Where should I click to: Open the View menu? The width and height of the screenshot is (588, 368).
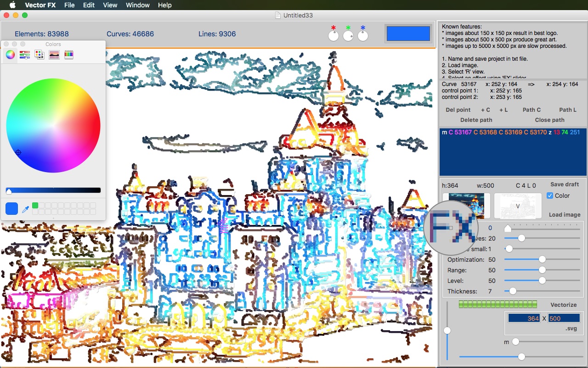click(110, 5)
